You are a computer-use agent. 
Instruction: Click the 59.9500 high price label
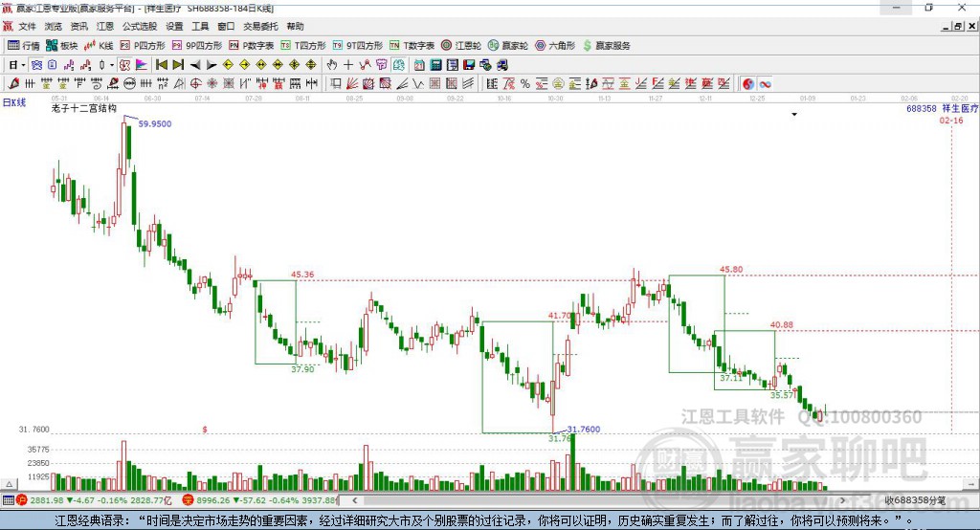[154, 123]
